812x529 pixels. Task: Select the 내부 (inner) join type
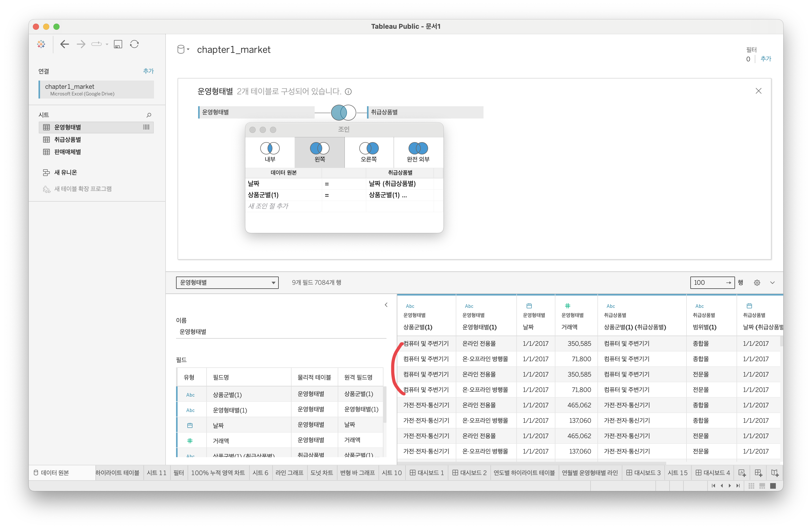[270, 152]
